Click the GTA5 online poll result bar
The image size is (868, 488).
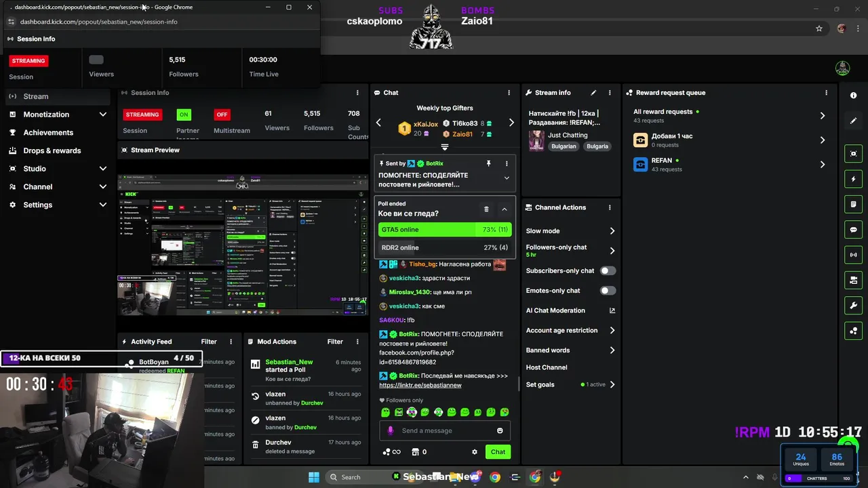click(x=445, y=230)
